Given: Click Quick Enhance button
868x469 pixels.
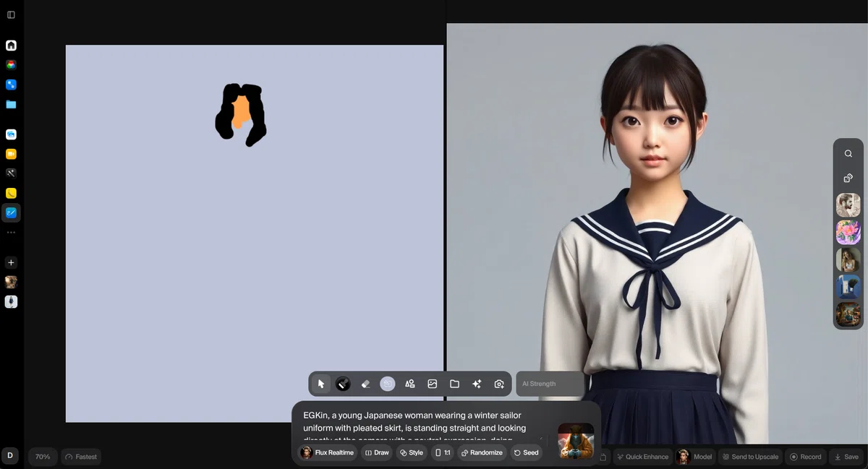Looking at the screenshot, I should (x=642, y=457).
